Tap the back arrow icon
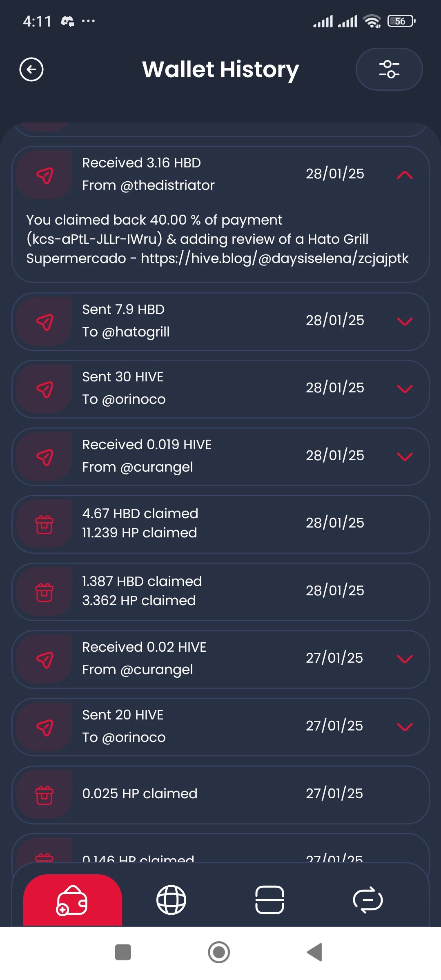 point(31,70)
